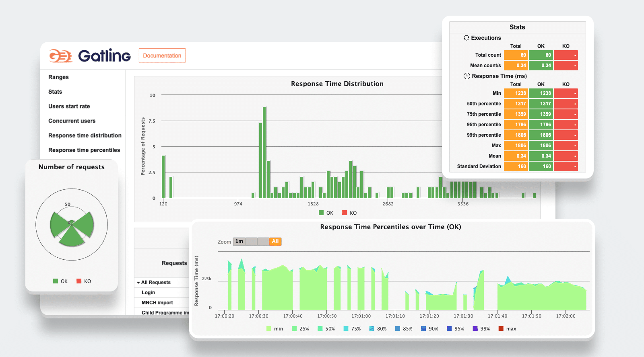Open Response time percentiles sidebar item
Image resolution: width=644 pixels, height=357 pixels.
pos(84,150)
